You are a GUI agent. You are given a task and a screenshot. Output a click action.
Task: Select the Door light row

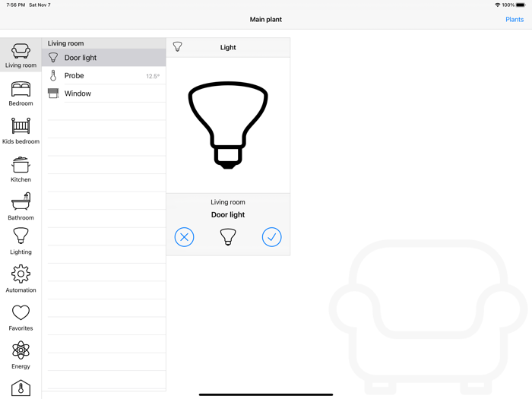coord(104,58)
